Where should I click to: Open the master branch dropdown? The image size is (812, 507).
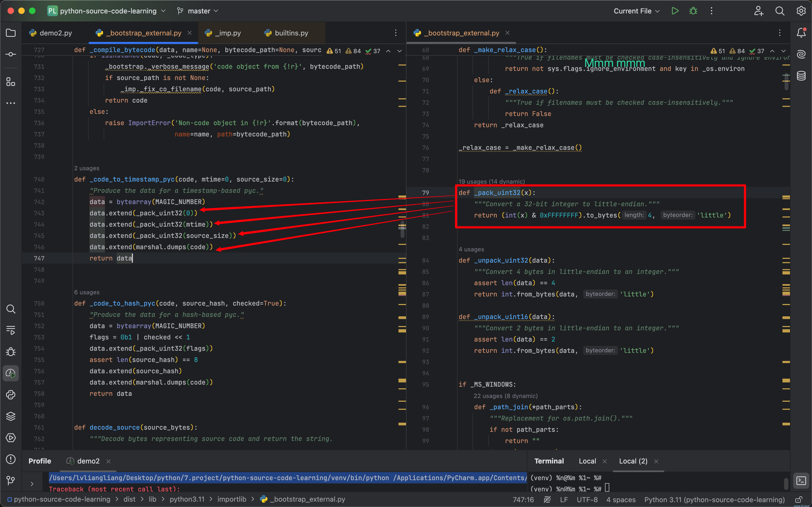[x=198, y=11]
